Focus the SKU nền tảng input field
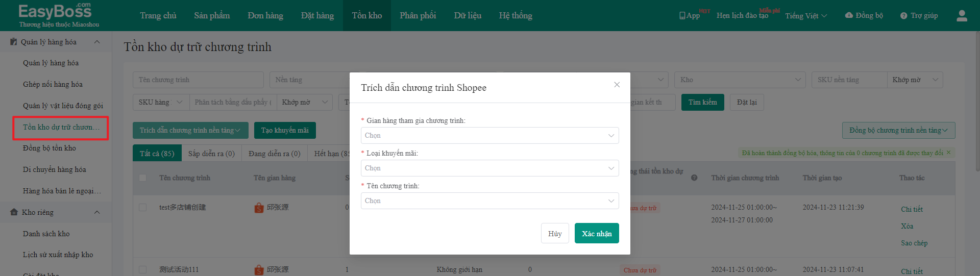 tap(849, 80)
